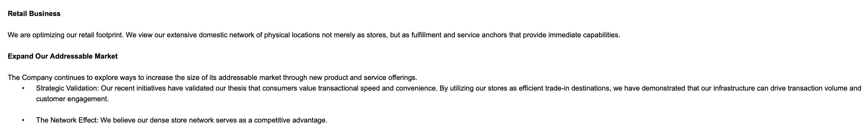Click the phrase "customer engagement"
This screenshot has height=132, width=868.
tap(72, 99)
